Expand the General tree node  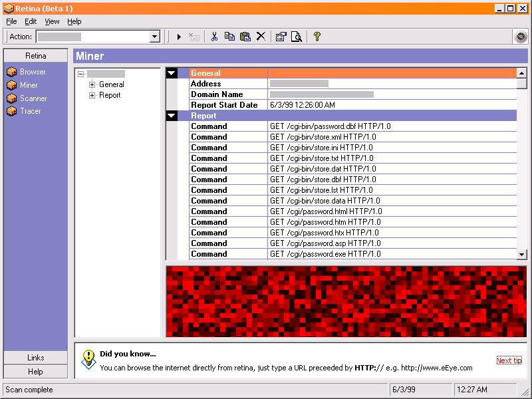(x=92, y=84)
